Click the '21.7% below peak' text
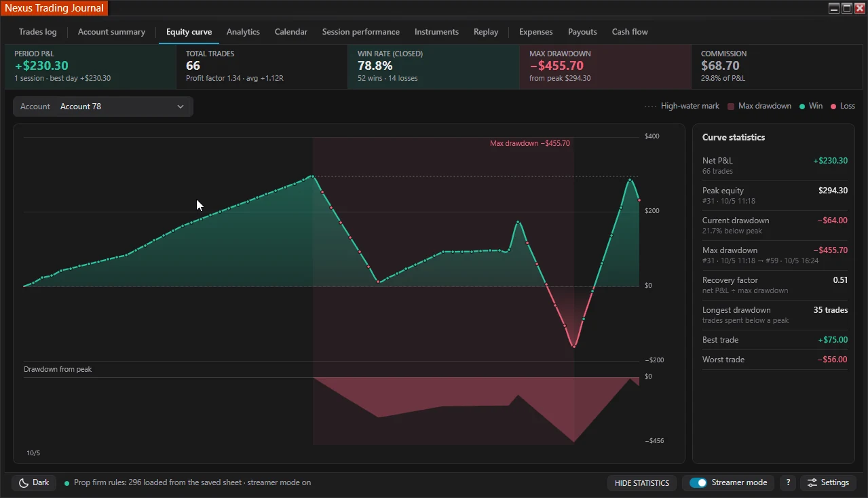The height and width of the screenshot is (498, 868). (x=732, y=231)
